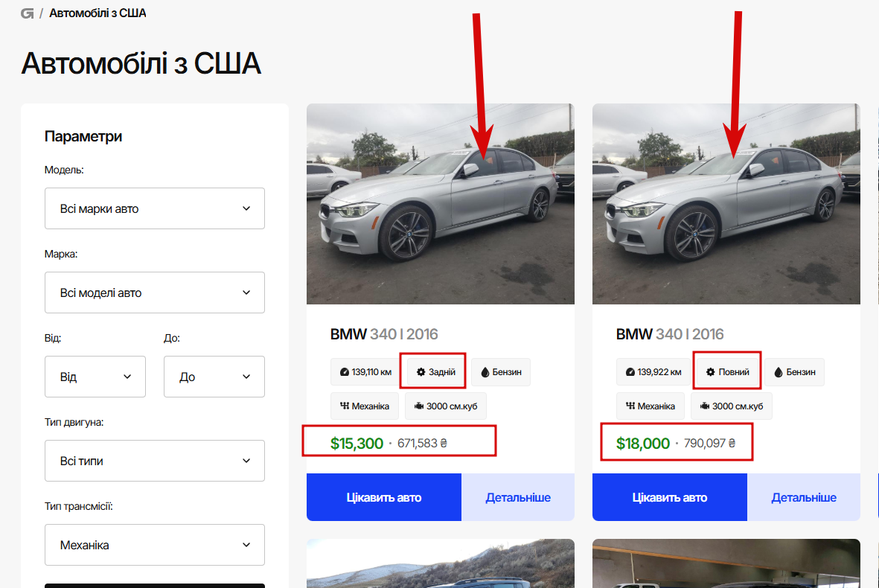Click the gearbox icon on first Механіка tag
Image resolution: width=879 pixels, height=588 pixels.
tap(345, 406)
